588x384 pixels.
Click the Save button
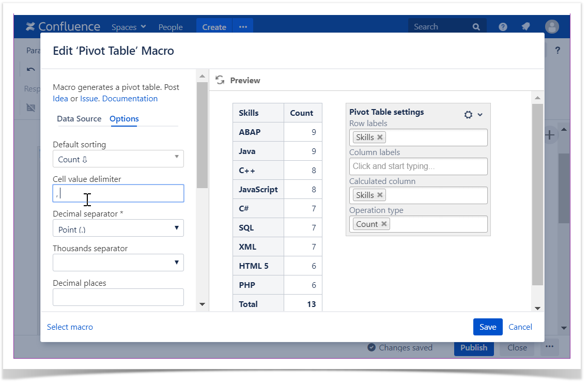[487, 327]
